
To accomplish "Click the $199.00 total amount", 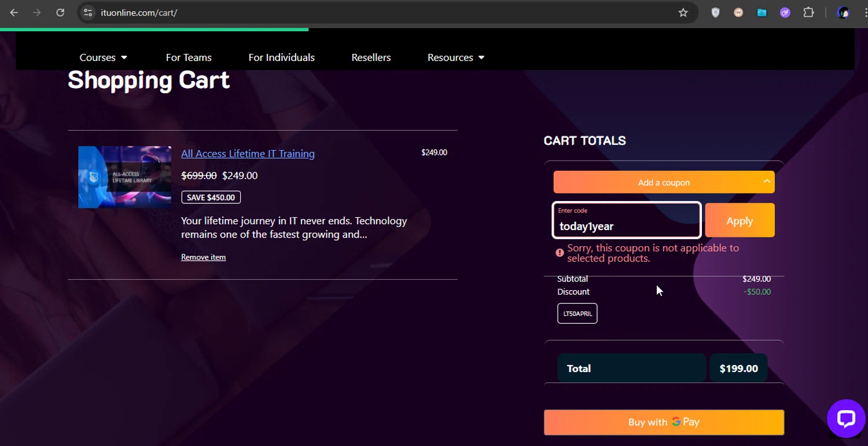I will (738, 368).
